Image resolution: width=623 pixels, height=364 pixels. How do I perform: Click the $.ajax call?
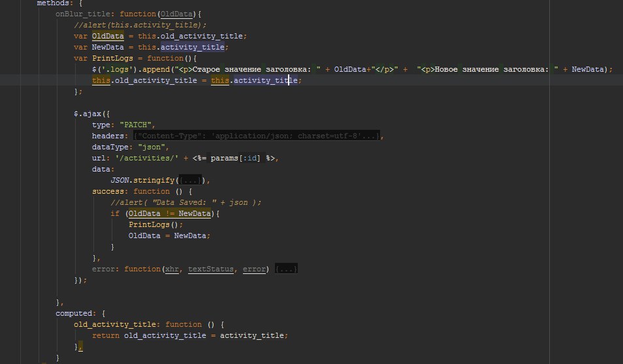click(88, 114)
